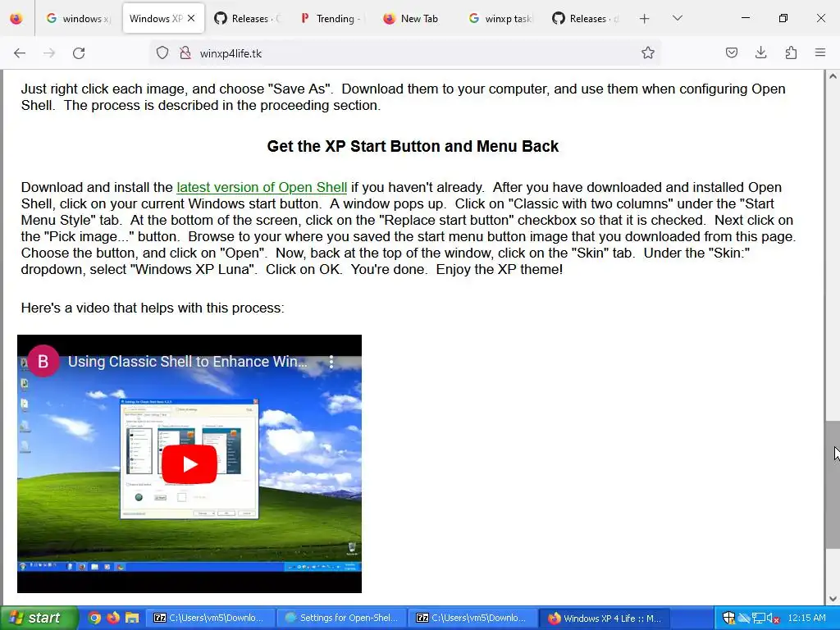Switch to the last GitHub Releases tab
This screenshot has width=840, height=630.
click(x=584, y=19)
